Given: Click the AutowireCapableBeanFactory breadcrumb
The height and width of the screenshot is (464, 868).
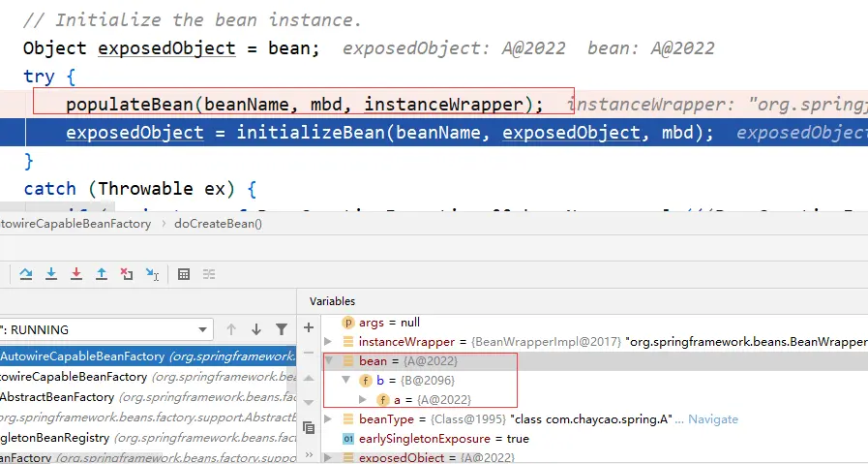Looking at the screenshot, I should point(75,224).
